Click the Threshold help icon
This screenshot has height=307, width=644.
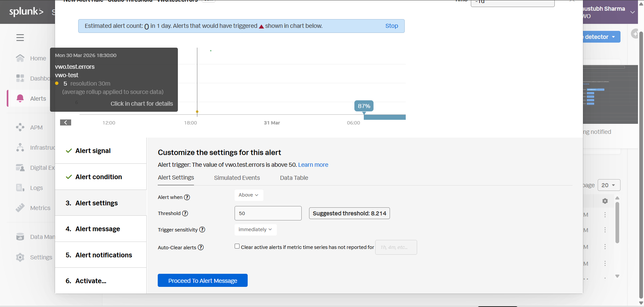coord(185,213)
